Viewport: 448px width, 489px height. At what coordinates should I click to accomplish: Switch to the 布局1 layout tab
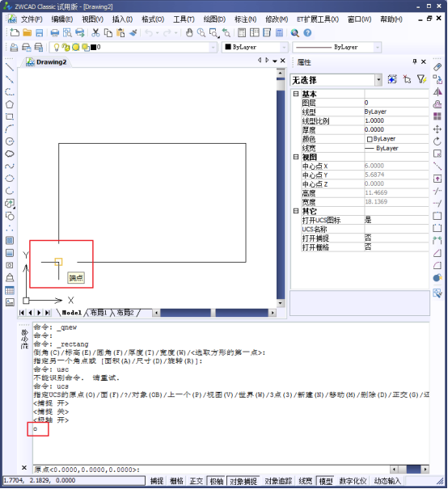[x=99, y=313]
